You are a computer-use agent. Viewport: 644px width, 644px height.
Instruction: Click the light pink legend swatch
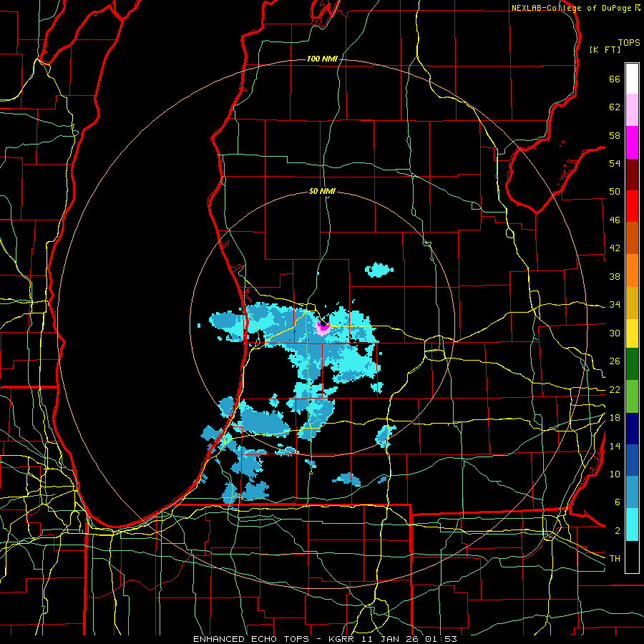(632, 110)
